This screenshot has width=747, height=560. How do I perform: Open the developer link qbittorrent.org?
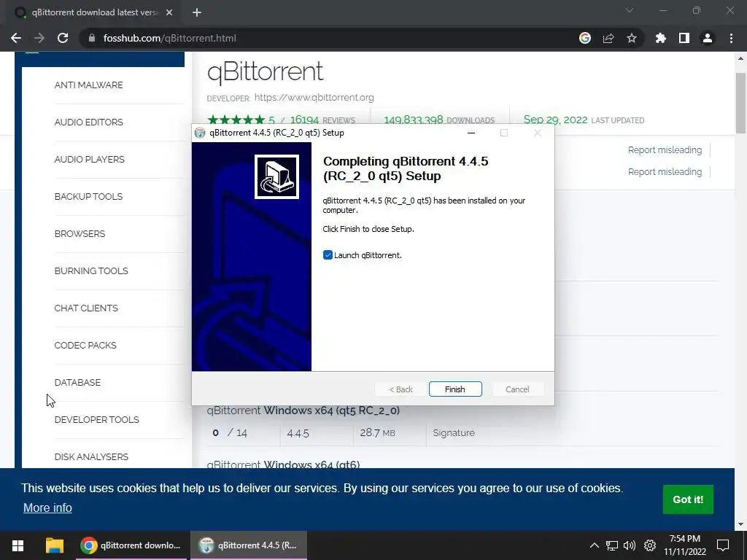[314, 97]
